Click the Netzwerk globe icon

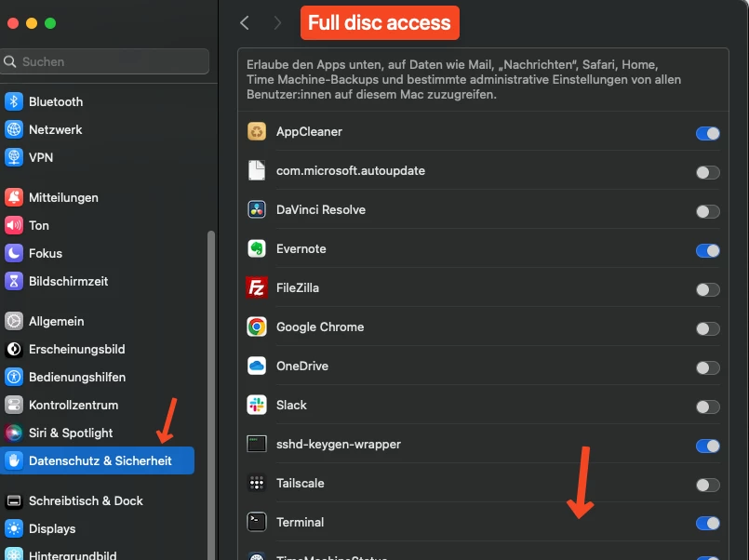point(14,129)
